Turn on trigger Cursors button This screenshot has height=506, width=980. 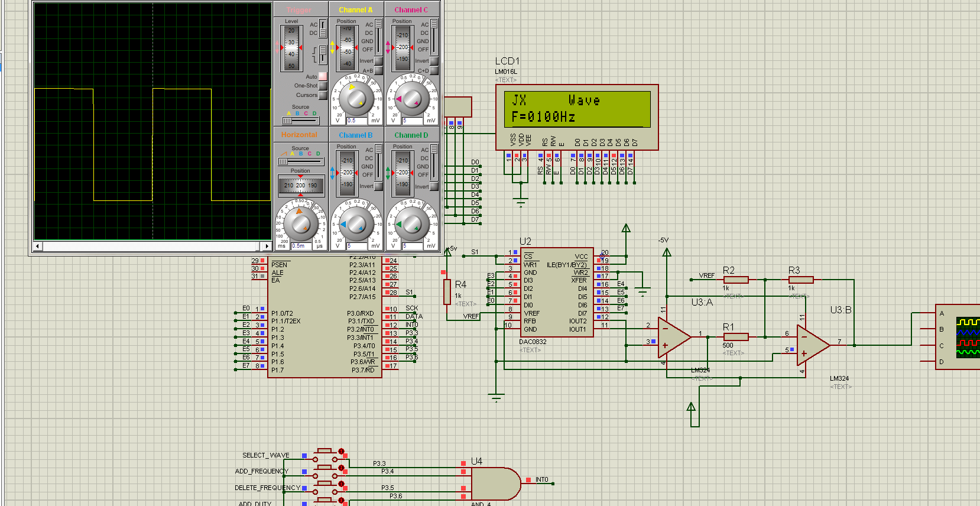pos(323,95)
